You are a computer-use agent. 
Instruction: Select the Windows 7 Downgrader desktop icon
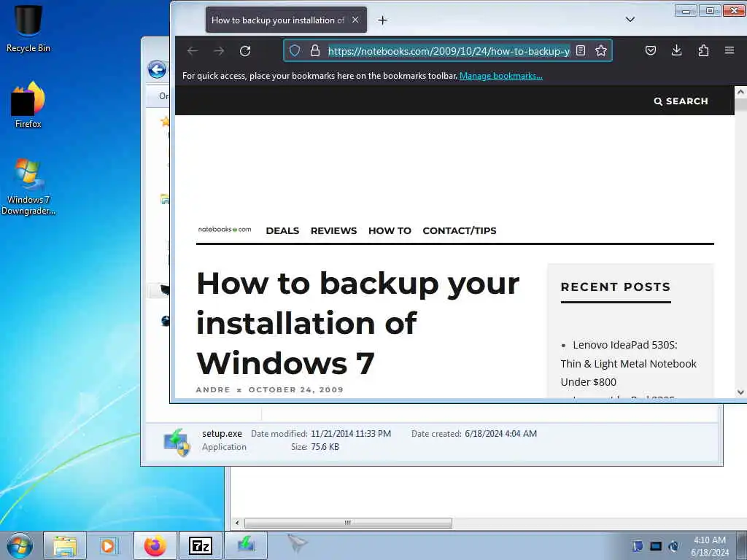click(28, 187)
